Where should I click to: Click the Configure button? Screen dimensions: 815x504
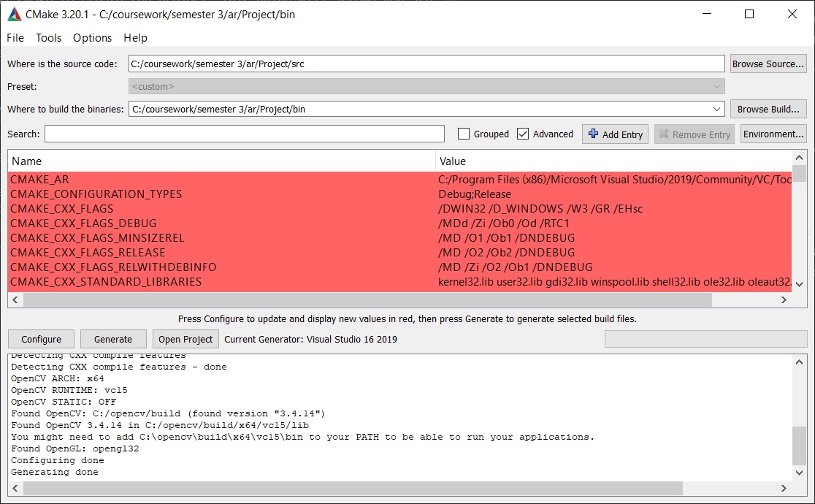click(x=41, y=339)
